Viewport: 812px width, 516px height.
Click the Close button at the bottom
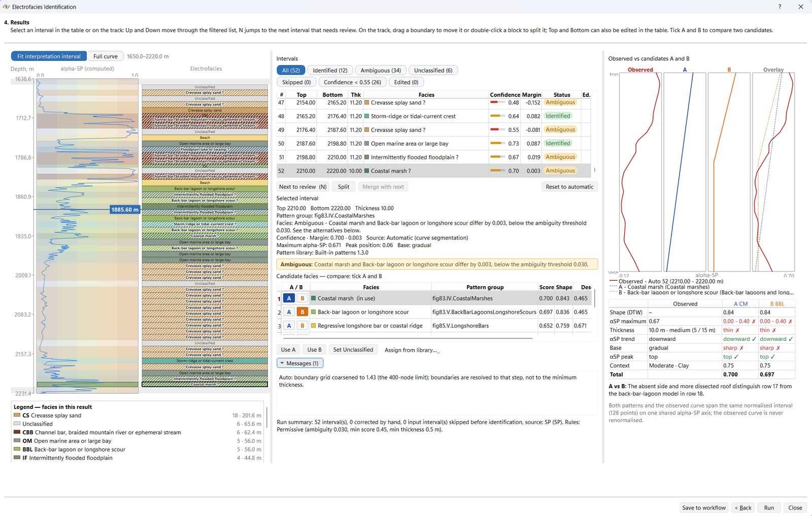795,507
